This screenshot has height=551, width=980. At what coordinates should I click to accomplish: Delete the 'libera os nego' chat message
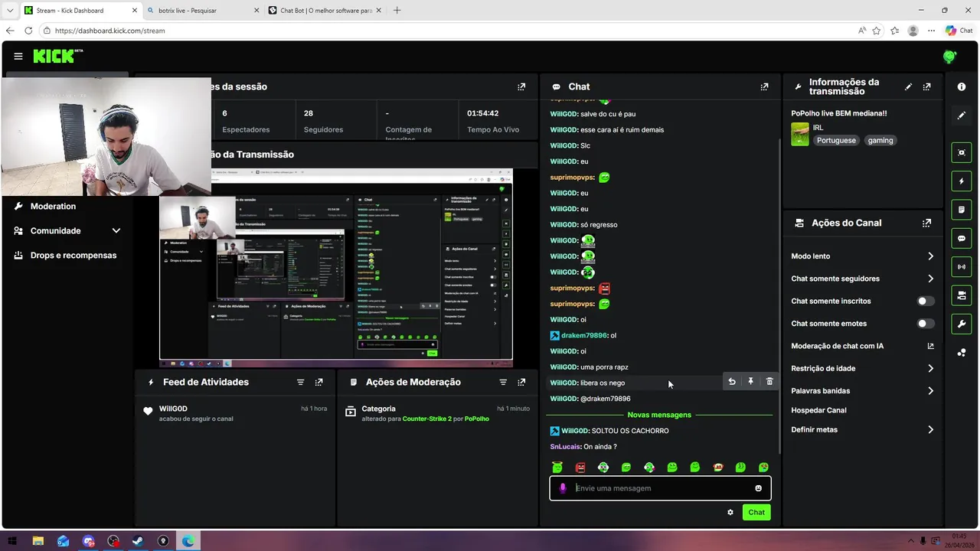(x=769, y=382)
